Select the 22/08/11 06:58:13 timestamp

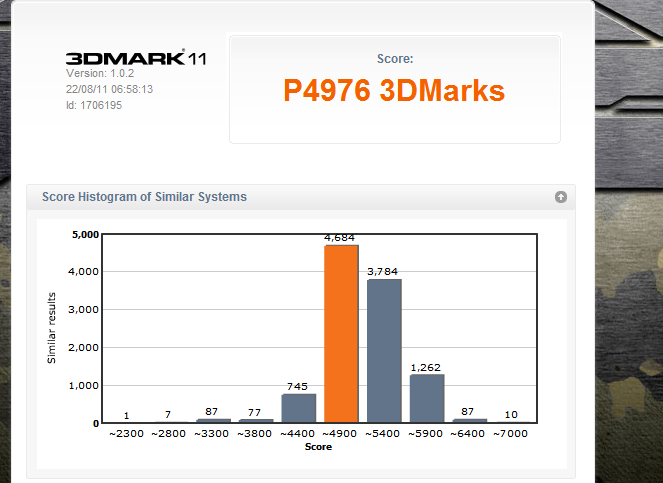click(x=109, y=89)
